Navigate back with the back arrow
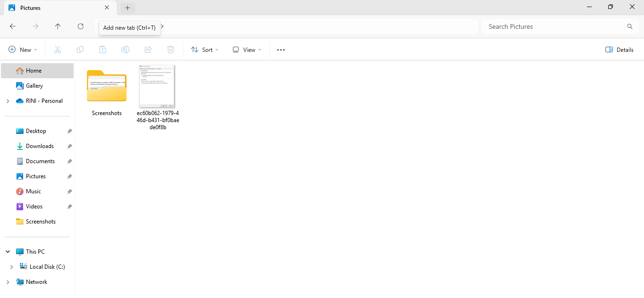The image size is (644, 298). [13, 26]
